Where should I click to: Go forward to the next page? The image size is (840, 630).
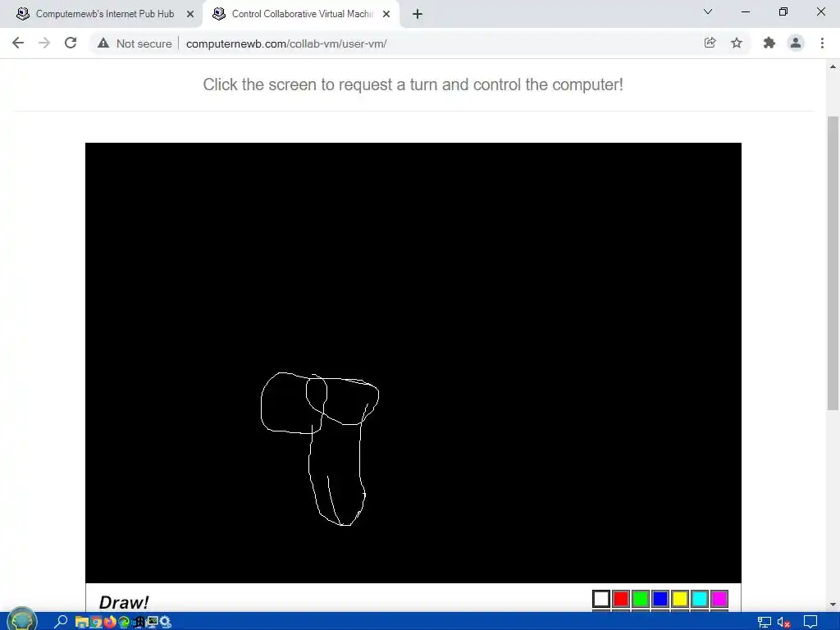click(44, 43)
